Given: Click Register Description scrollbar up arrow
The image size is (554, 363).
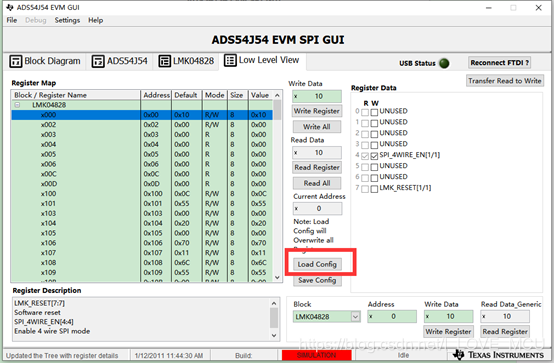Looking at the screenshot, I should 274,303.
